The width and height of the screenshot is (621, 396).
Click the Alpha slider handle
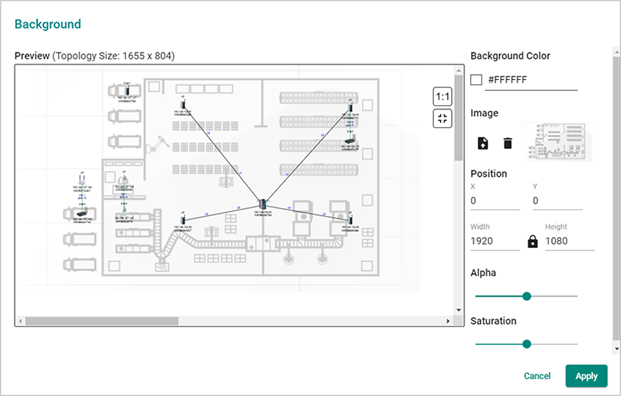[526, 296]
